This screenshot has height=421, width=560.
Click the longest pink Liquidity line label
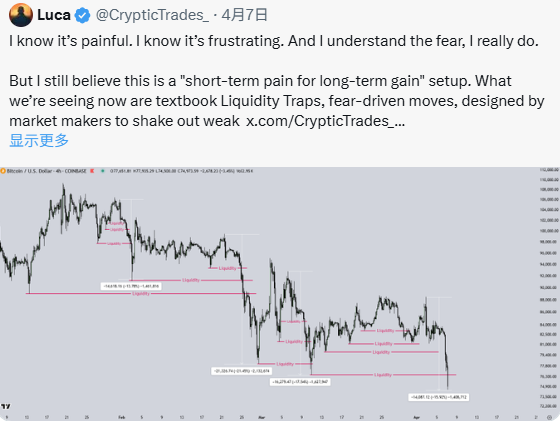click(x=141, y=294)
